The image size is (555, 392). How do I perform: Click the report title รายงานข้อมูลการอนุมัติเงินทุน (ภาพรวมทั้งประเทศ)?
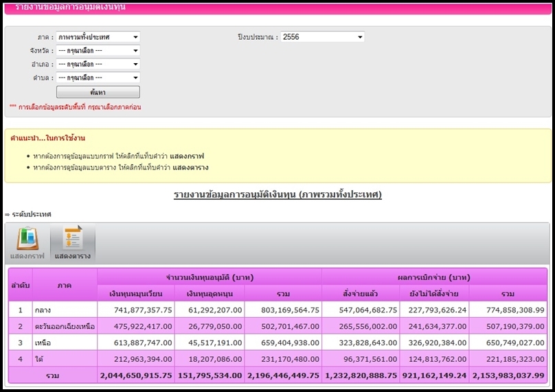(277, 195)
